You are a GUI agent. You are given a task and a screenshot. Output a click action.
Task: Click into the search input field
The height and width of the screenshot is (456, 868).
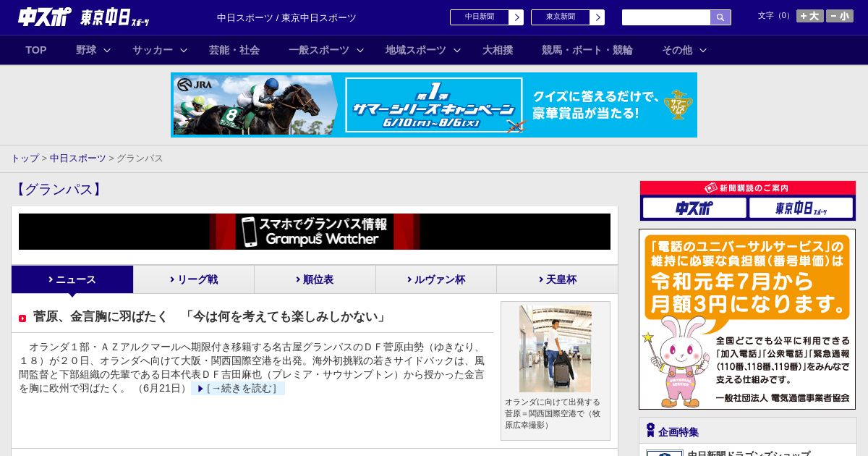coord(666,17)
